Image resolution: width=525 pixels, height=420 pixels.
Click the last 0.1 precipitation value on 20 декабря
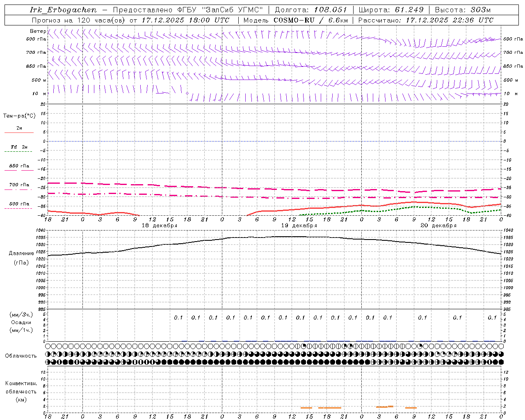pyautogui.click(x=492, y=317)
